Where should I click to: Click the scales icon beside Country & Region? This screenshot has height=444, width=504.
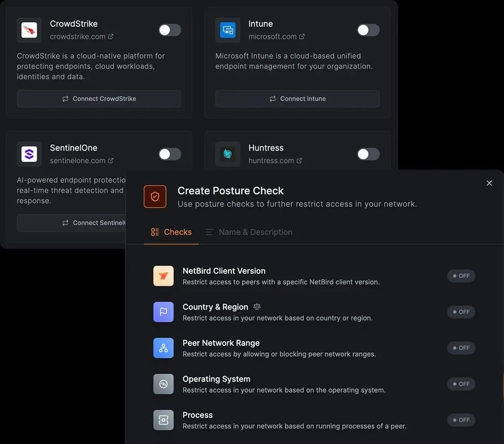[256, 307]
